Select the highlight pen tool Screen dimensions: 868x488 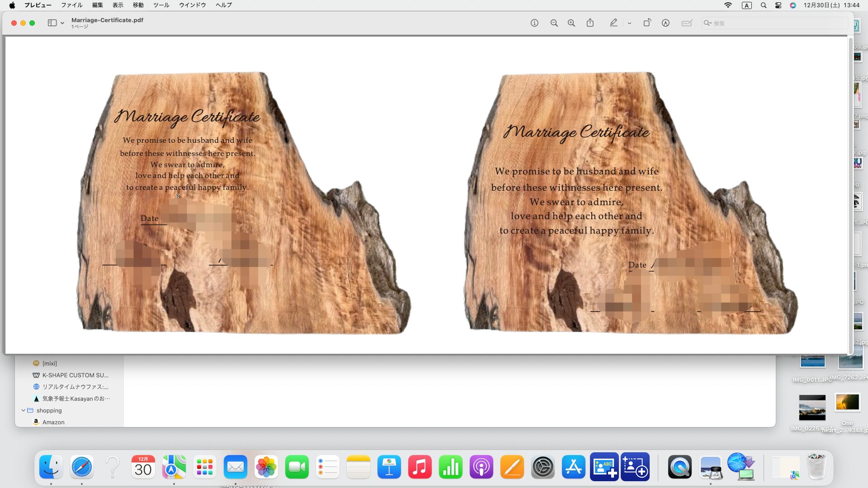coord(613,23)
